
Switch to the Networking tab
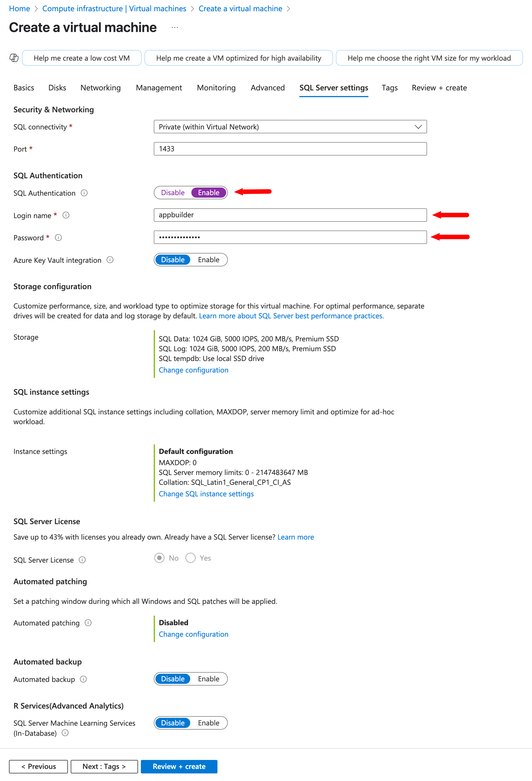[100, 88]
